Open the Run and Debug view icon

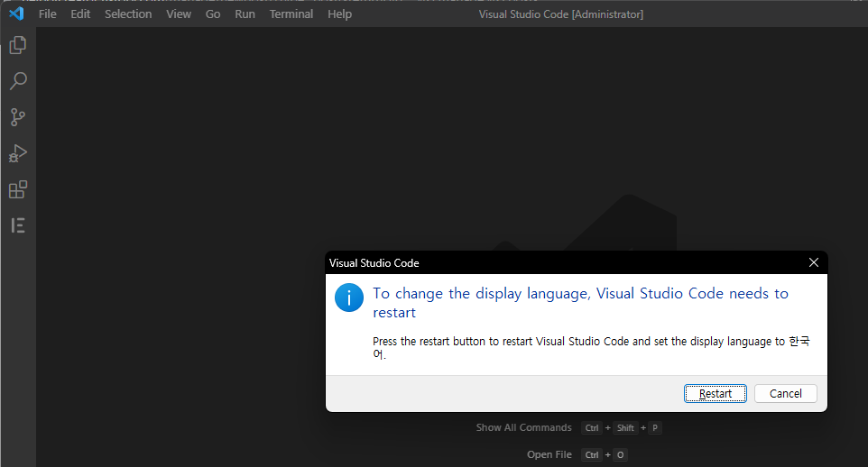coord(18,153)
